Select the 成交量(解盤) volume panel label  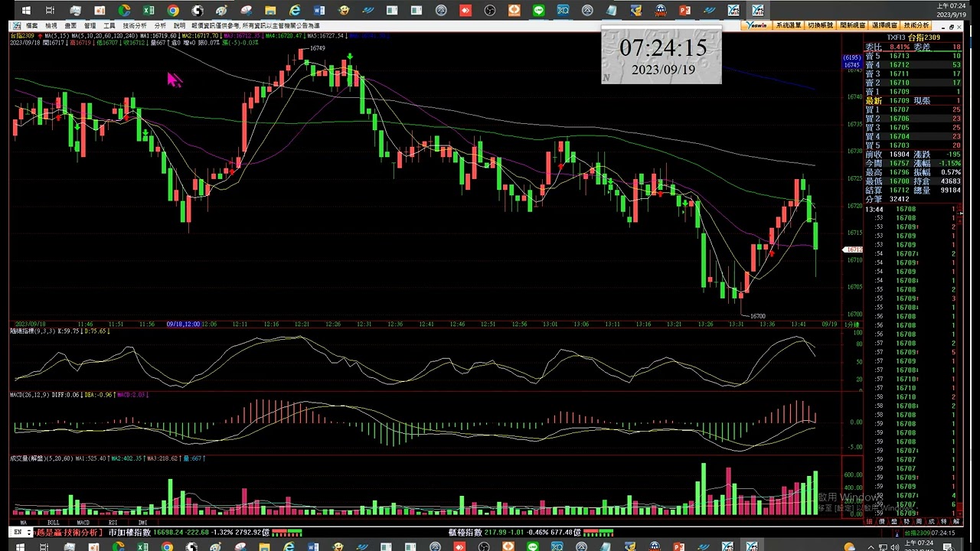pyautogui.click(x=41, y=458)
